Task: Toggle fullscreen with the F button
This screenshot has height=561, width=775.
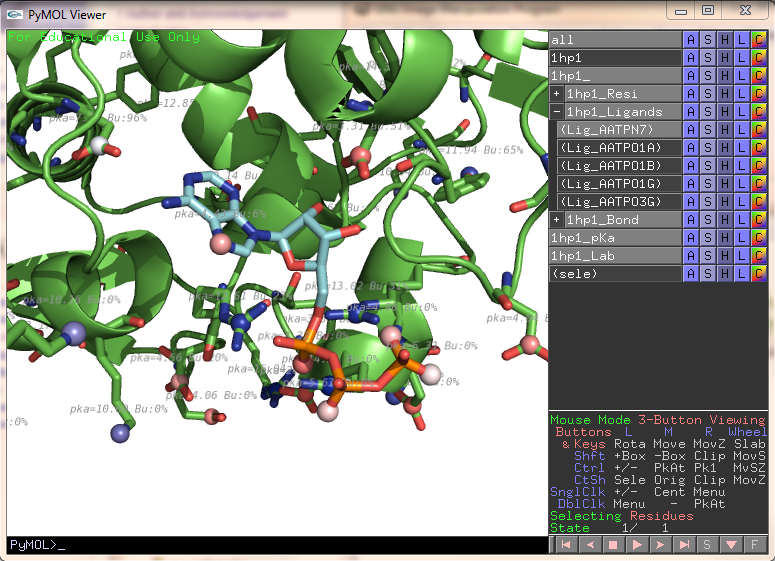Action: 756,544
